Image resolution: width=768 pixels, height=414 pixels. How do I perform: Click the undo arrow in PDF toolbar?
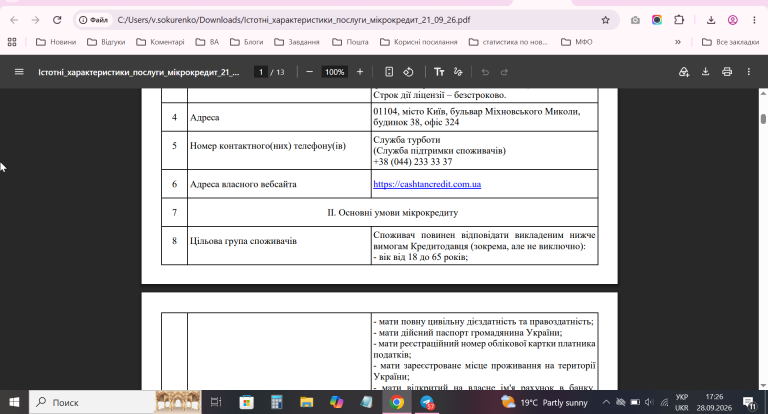click(x=485, y=72)
